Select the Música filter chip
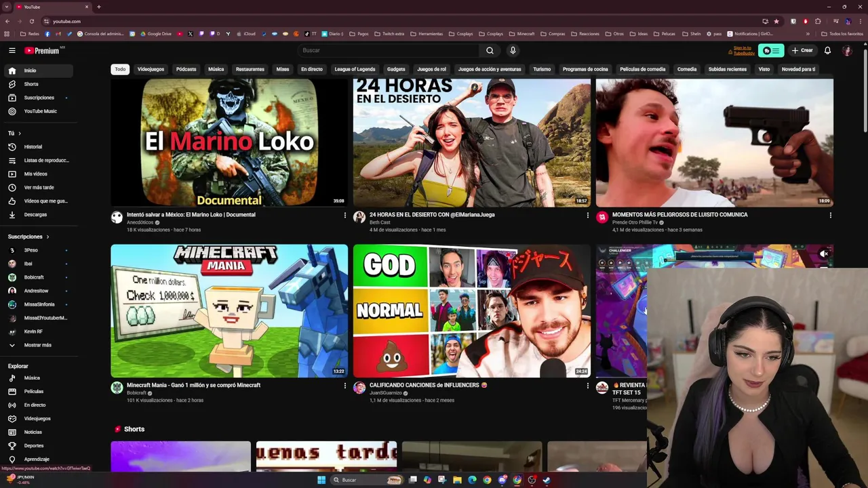Image resolution: width=868 pixels, height=488 pixels. click(x=216, y=69)
